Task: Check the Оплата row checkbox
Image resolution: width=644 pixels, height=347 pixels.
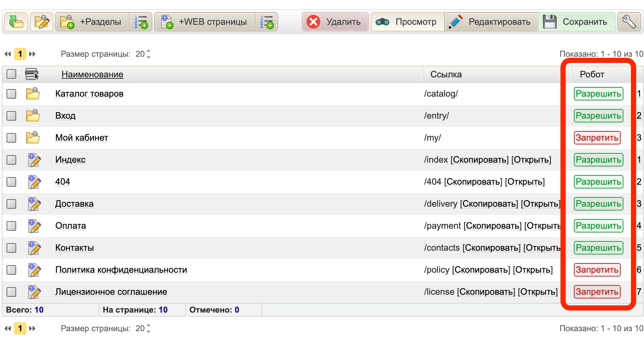Action: [11, 226]
